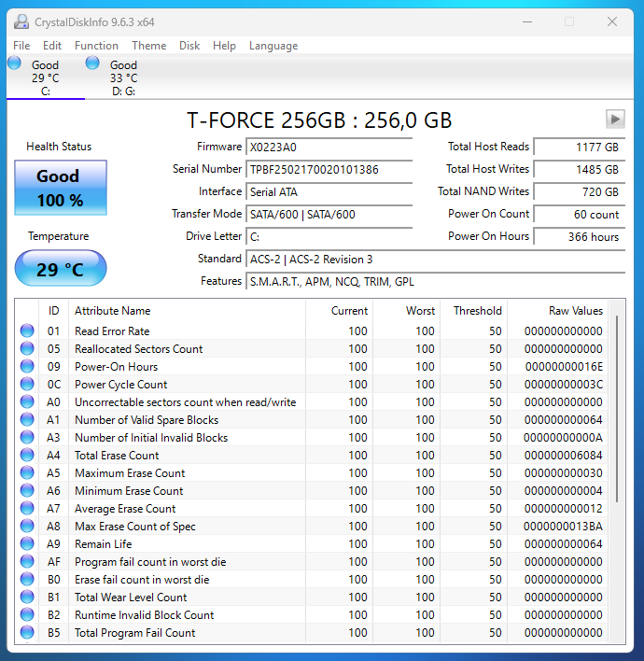Click status orb for Number of Valid Spare Blocks
644x661 pixels.
pyautogui.click(x=27, y=419)
